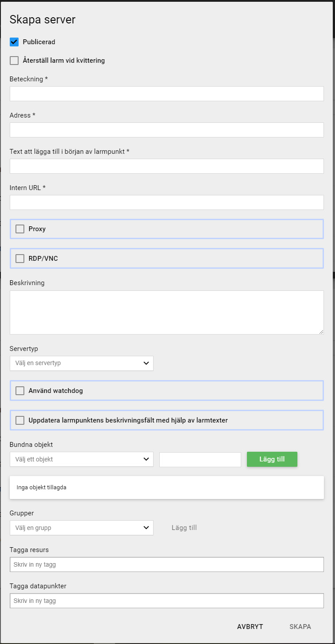Click the larmpunkt prefix text field
The width and height of the screenshot is (335, 644).
(167, 166)
